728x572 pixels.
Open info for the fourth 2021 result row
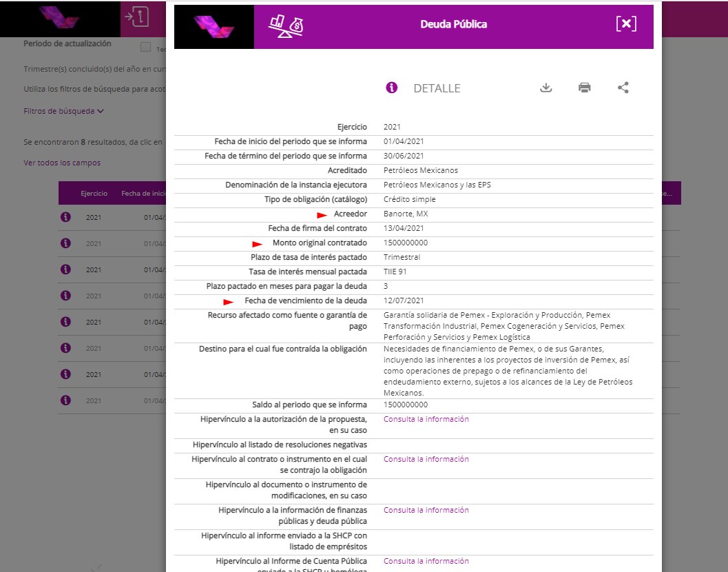(65, 296)
